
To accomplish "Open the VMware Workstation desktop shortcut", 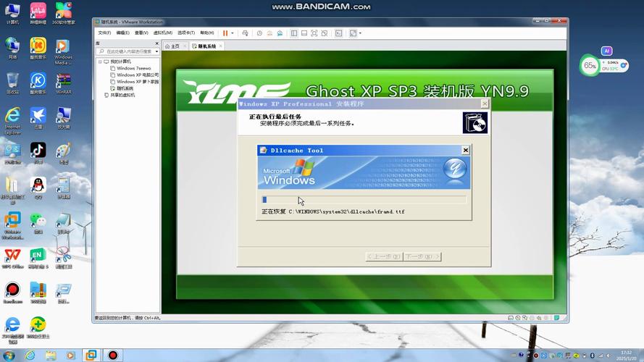I will tap(12, 225).
